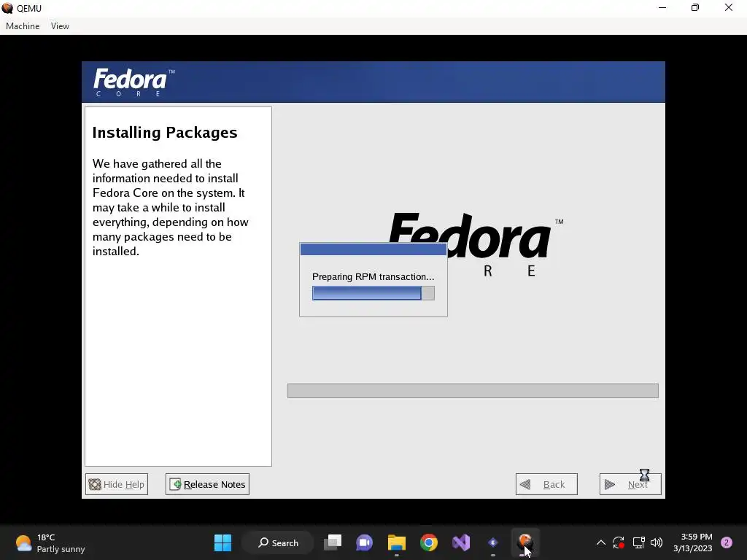Click the Hide Help button
This screenshot has height=560, width=747.
tap(117, 484)
